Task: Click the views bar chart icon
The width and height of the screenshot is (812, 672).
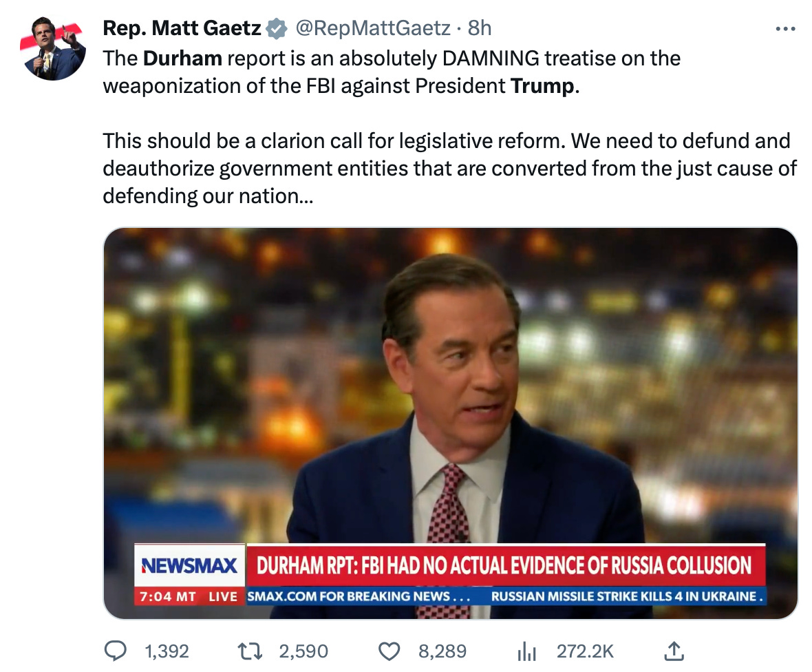Action: pos(526,651)
